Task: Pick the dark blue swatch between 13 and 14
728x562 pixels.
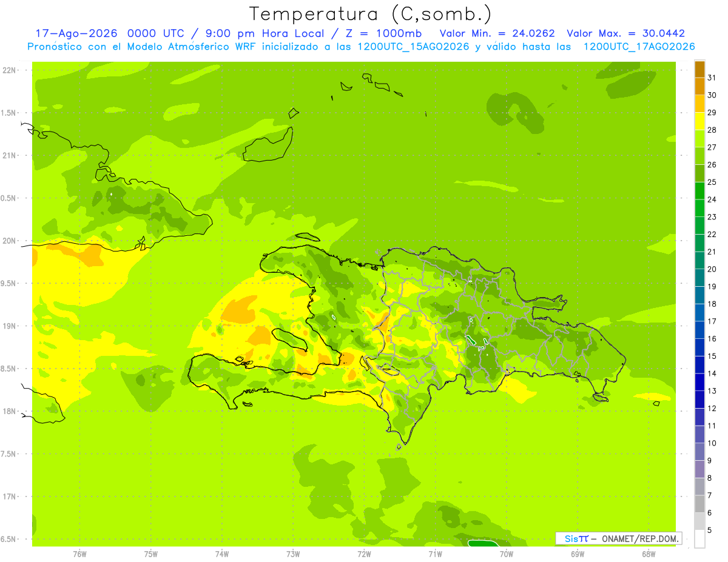Action: coord(699,382)
